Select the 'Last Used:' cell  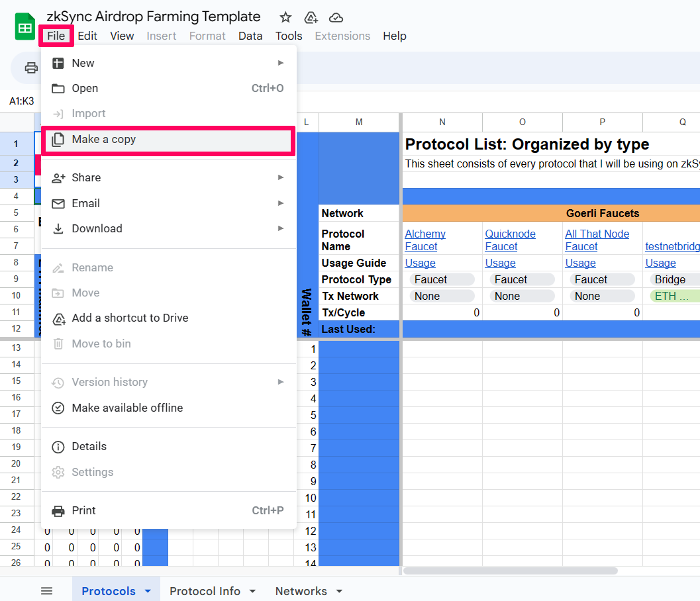pos(359,329)
